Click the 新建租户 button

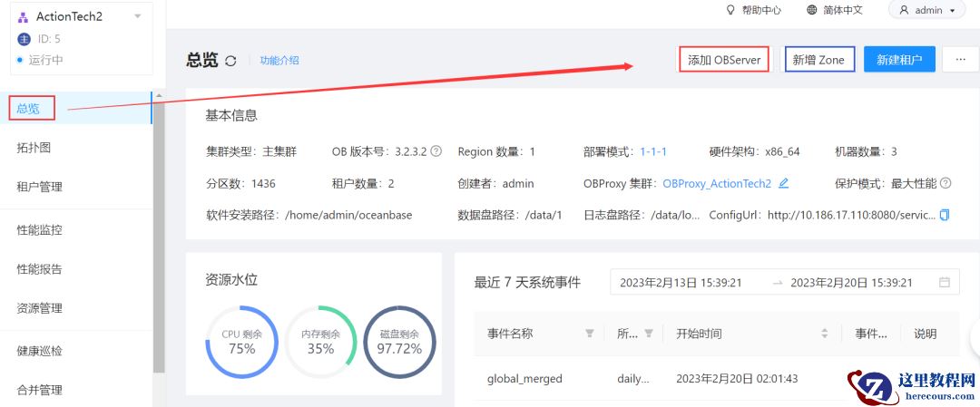(x=899, y=59)
